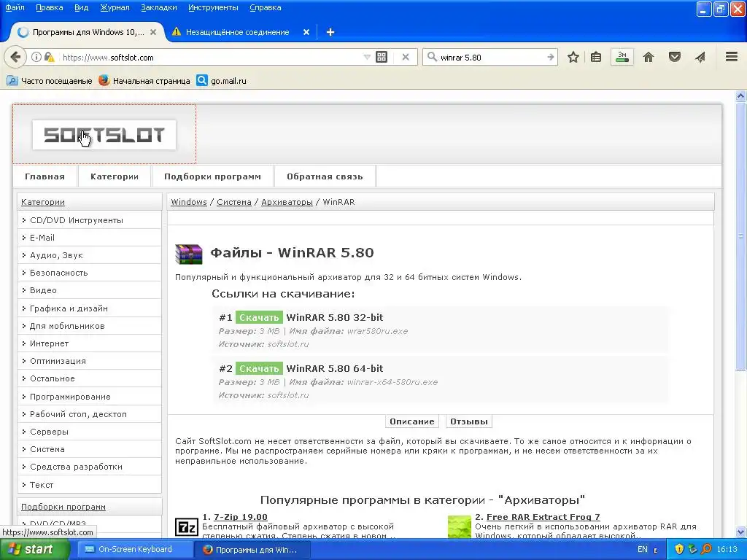Download WinRAR 5.80 32-bit via Скачать

(x=259, y=318)
